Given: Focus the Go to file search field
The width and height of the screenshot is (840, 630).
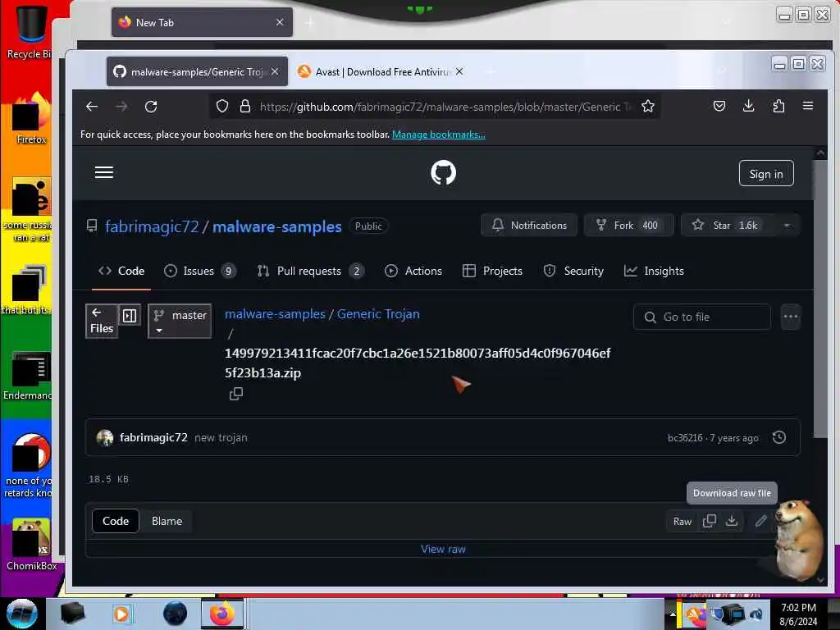Looking at the screenshot, I should pyautogui.click(x=702, y=317).
